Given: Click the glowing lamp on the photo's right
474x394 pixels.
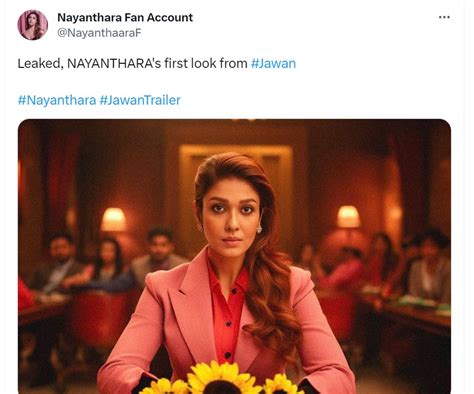Looking at the screenshot, I should (348, 217).
